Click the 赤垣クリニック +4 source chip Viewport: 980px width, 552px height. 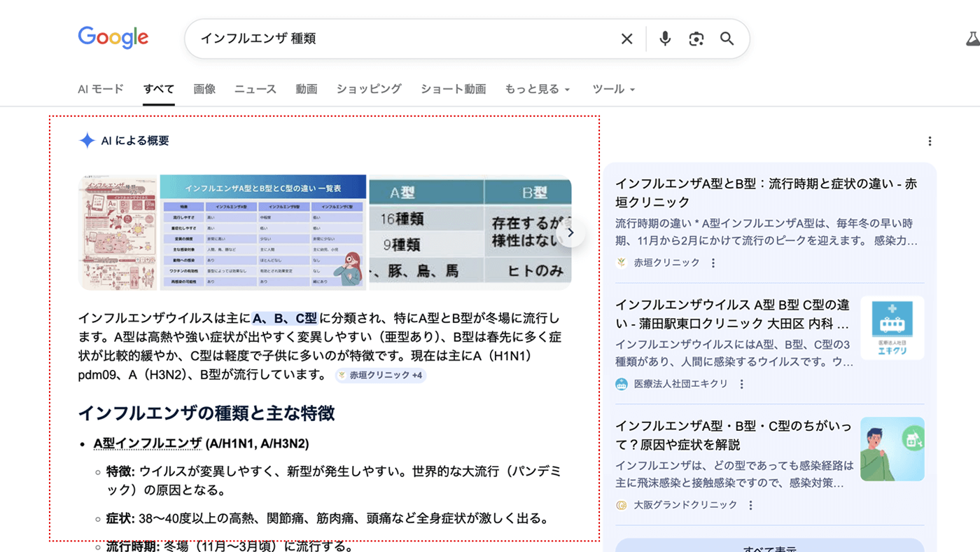(x=380, y=375)
